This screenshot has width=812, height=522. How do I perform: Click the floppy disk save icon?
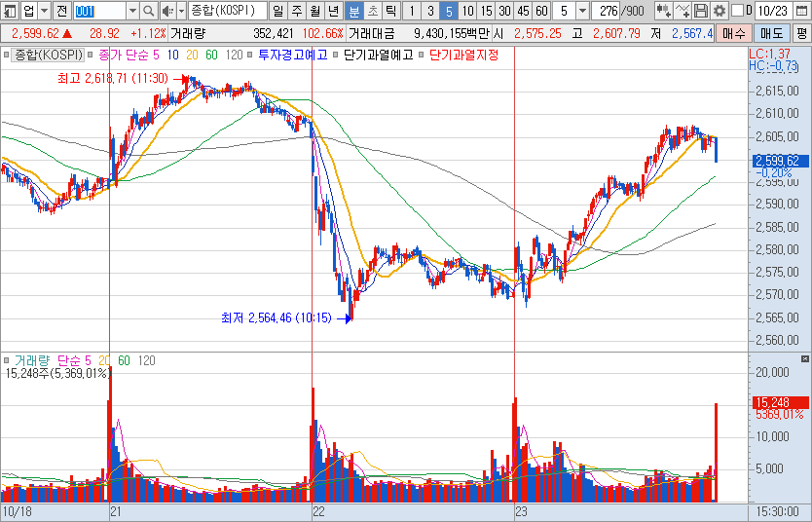[701, 11]
